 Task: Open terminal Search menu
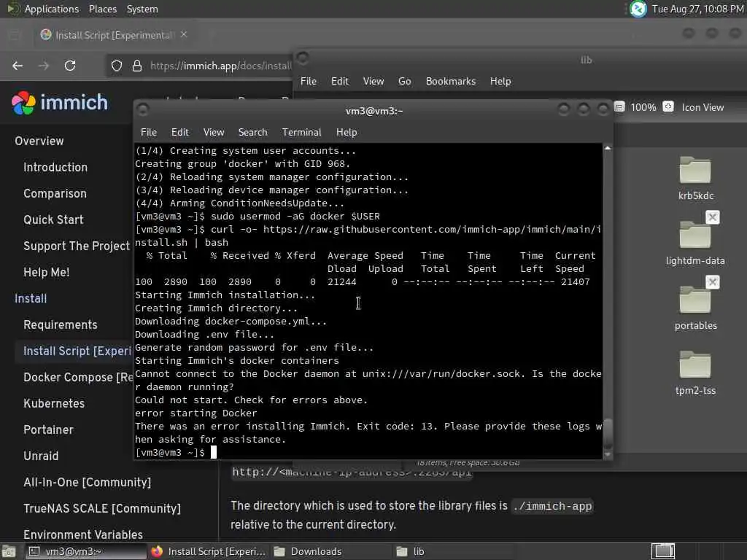tap(252, 133)
